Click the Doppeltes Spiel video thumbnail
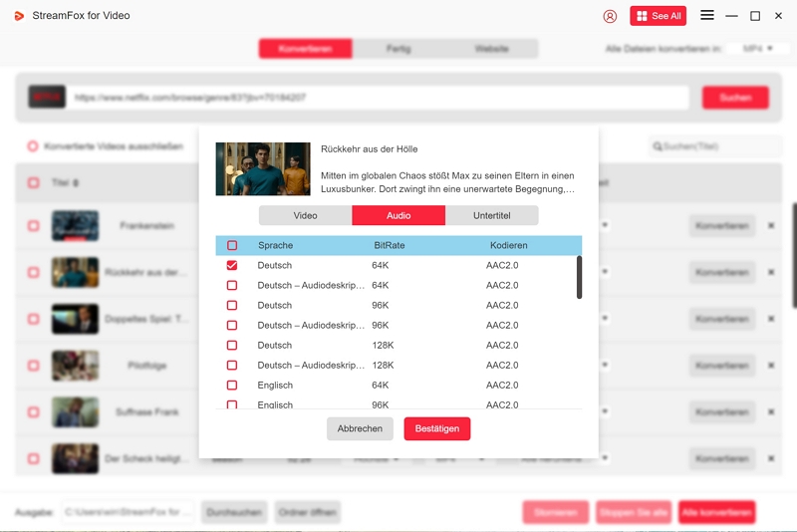This screenshot has height=532, width=797. pos(76,319)
